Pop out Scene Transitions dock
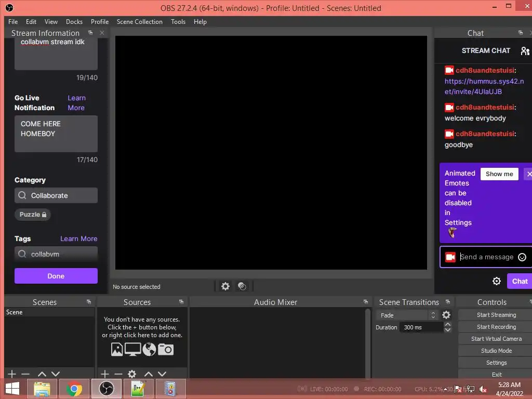The width and height of the screenshot is (532, 399). tap(448, 302)
